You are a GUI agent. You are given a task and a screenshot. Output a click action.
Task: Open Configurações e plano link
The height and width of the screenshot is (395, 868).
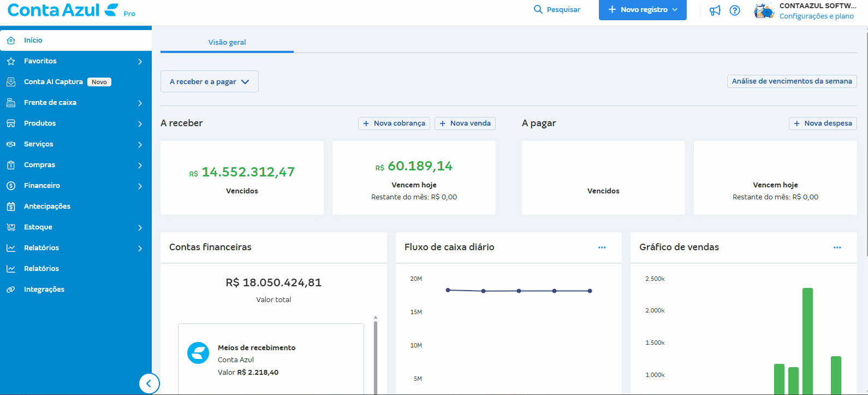point(816,16)
